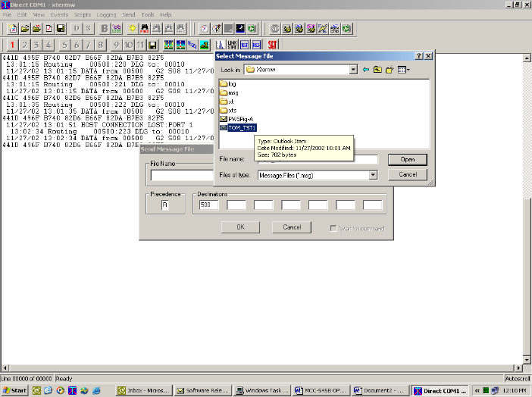The image size is (532, 397).
Task: Open the log folder
Action: coord(227,84)
